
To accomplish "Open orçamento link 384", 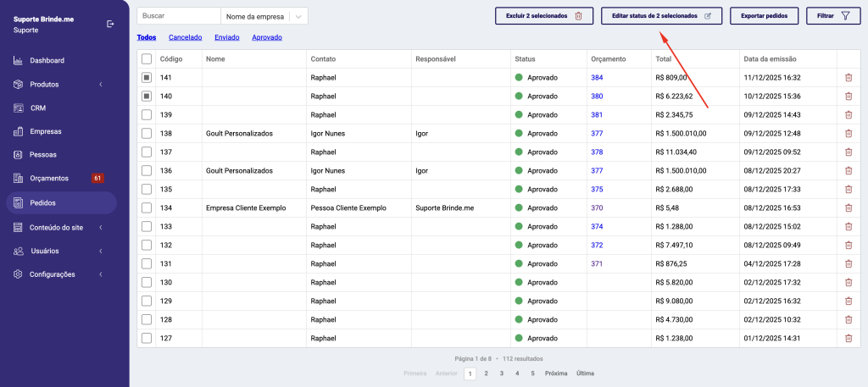I will pos(597,77).
